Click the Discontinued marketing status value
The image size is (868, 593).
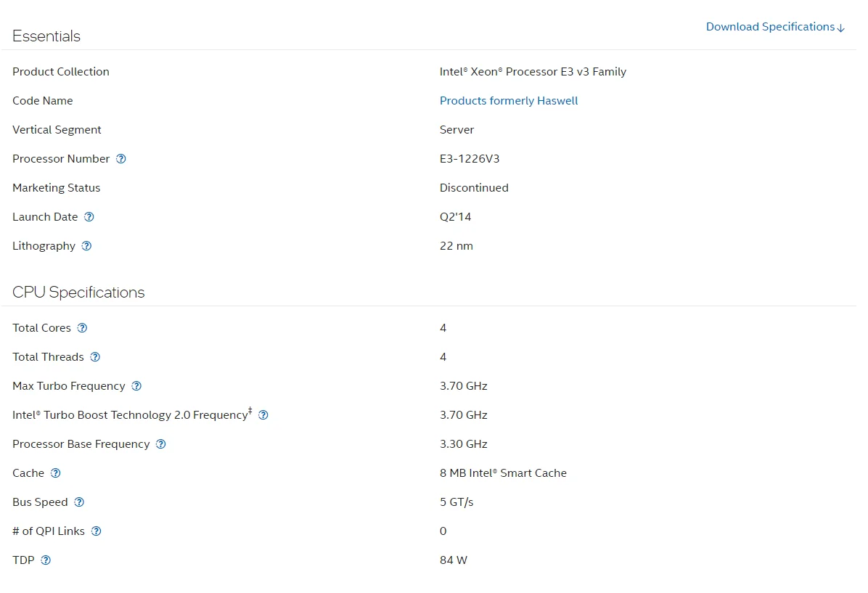(474, 188)
